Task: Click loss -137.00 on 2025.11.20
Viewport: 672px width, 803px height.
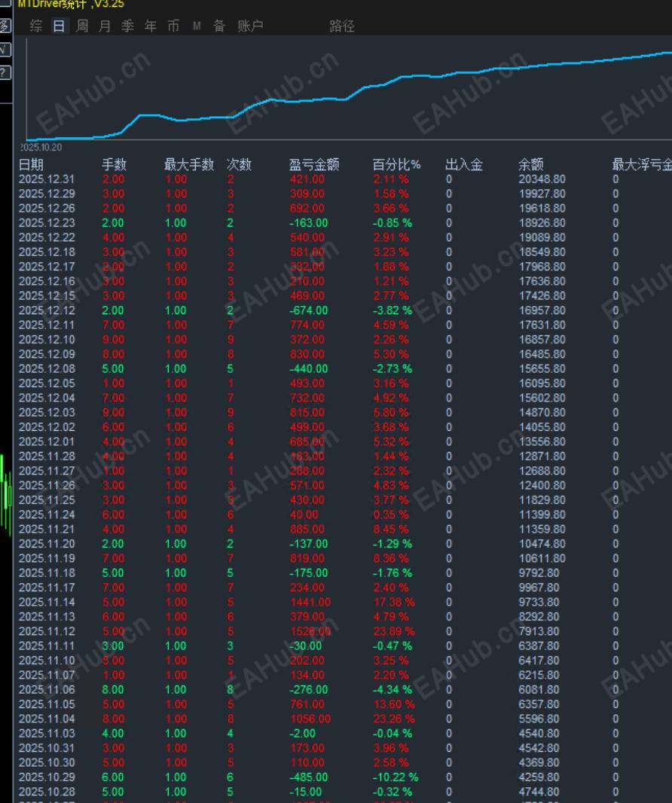Action: point(308,544)
